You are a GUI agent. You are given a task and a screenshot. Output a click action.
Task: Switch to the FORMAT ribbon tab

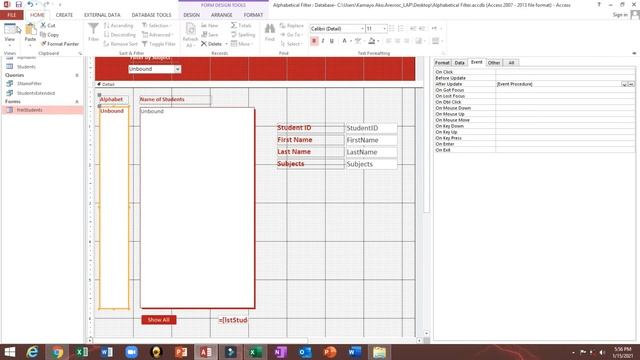tap(253, 15)
